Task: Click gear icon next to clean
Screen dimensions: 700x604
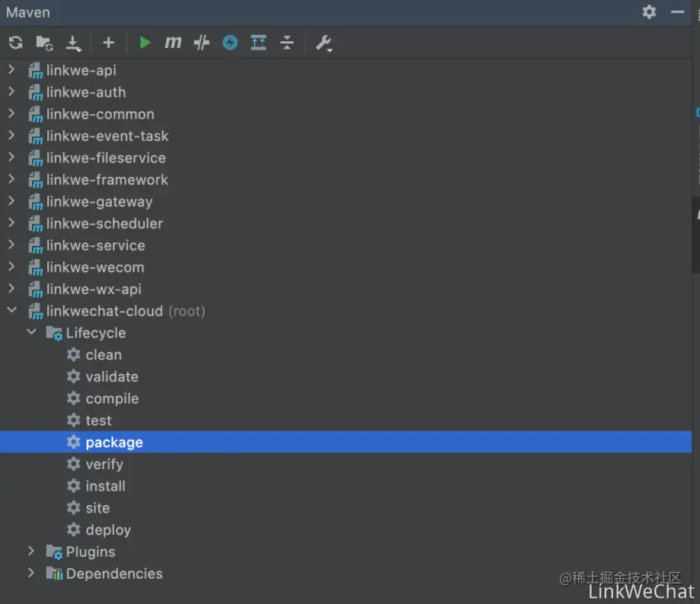Action: click(x=73, y=354)
